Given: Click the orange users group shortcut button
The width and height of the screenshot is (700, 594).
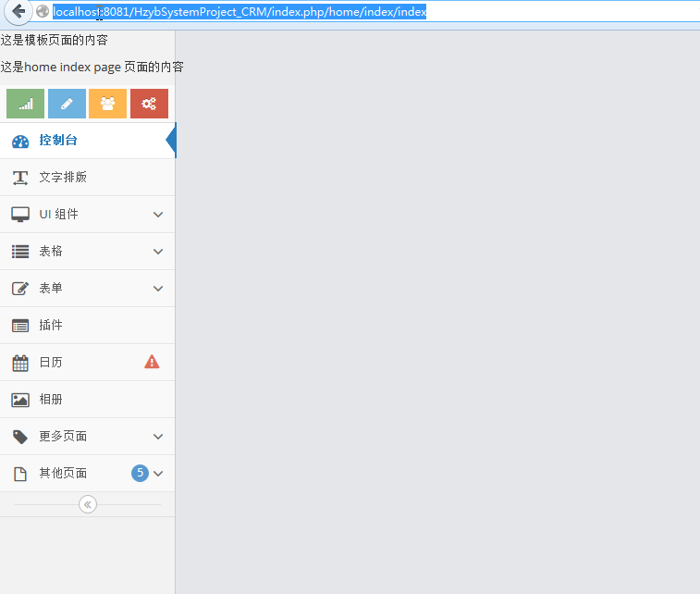Looking at the screenshot, I should pyautogui.click(x=107, y=104).
